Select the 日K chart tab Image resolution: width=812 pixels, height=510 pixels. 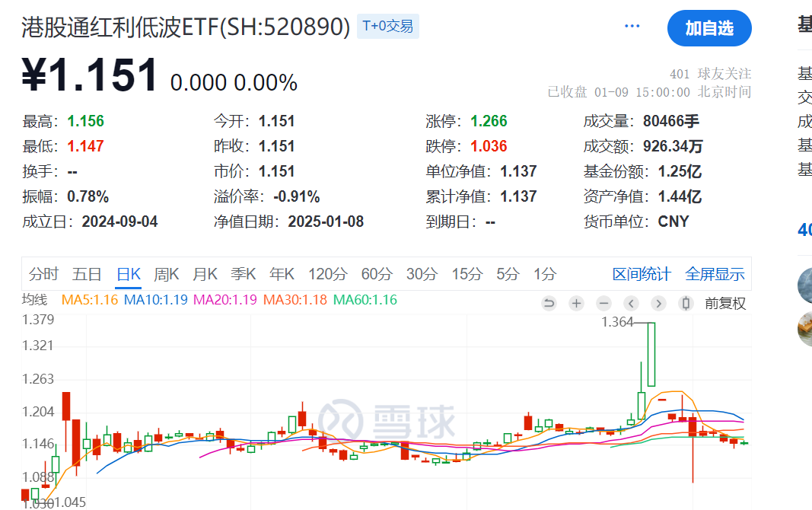point(129,274)
